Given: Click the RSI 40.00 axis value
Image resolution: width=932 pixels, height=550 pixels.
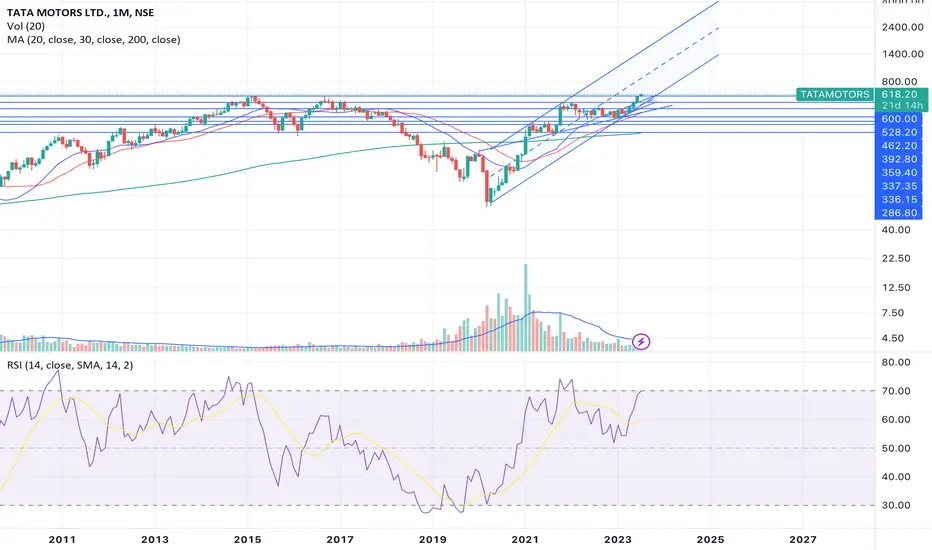Looking at the screenshot, I should coord(896,477).
